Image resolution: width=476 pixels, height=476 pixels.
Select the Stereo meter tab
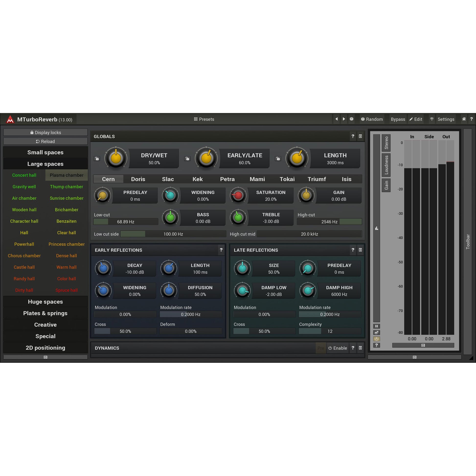click(386, 143)
